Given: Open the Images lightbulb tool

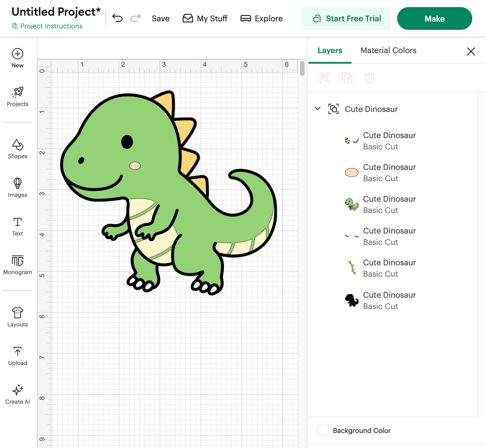Looking at the screenshot, I should [x=17, y=188].
